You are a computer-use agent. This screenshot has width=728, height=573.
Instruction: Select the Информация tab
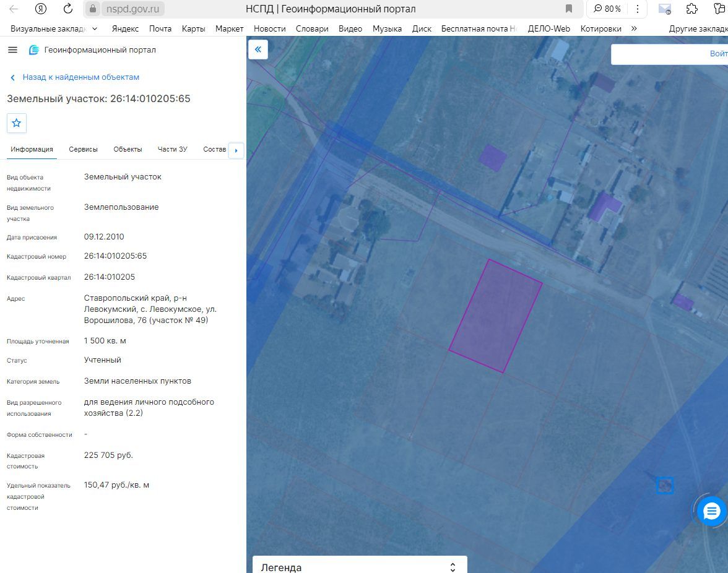(x=32, y=149)
